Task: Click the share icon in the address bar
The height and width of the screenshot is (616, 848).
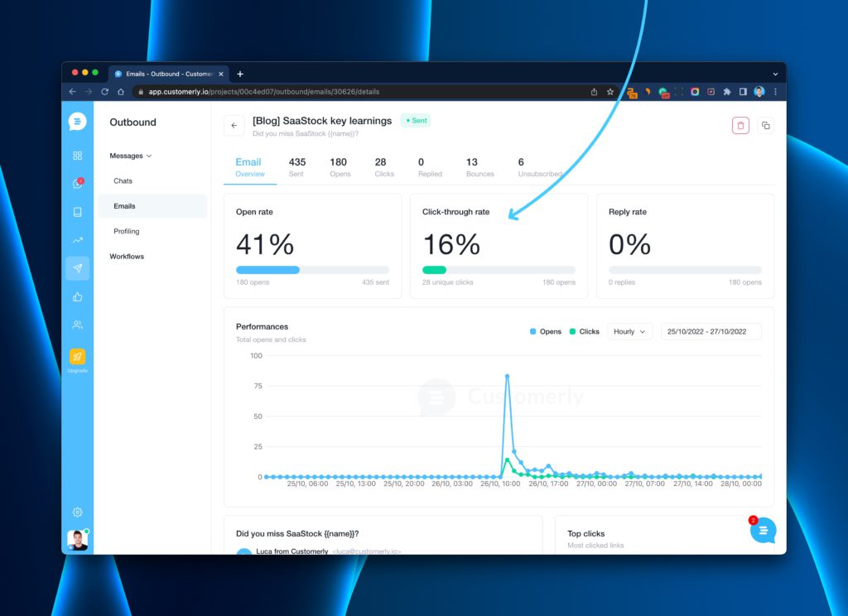Action: (x=594, y=92)
